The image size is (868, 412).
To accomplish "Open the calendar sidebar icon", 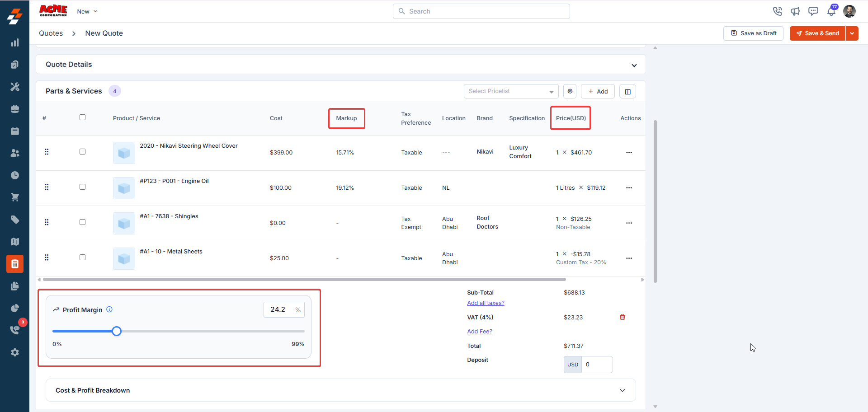I will click(15, 131).
